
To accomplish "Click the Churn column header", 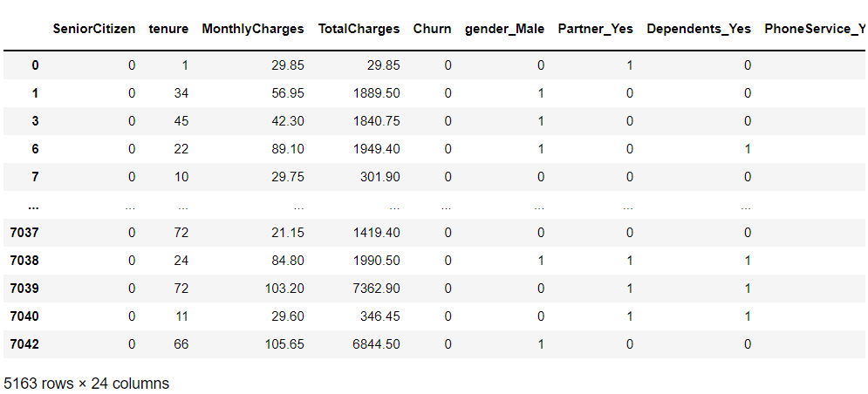I will pyautogui.click(x=433, y=29).
